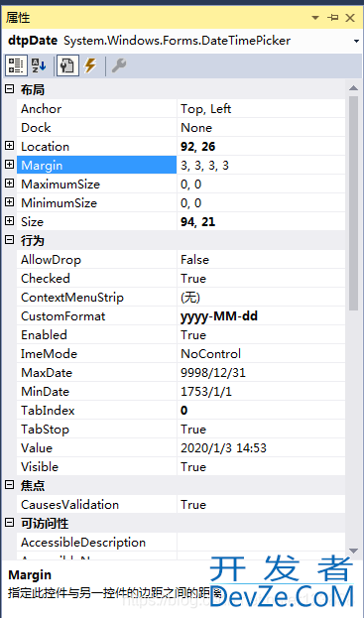Select the Value property name
This screenshot has width=364, height=618.
click(37, 448)
